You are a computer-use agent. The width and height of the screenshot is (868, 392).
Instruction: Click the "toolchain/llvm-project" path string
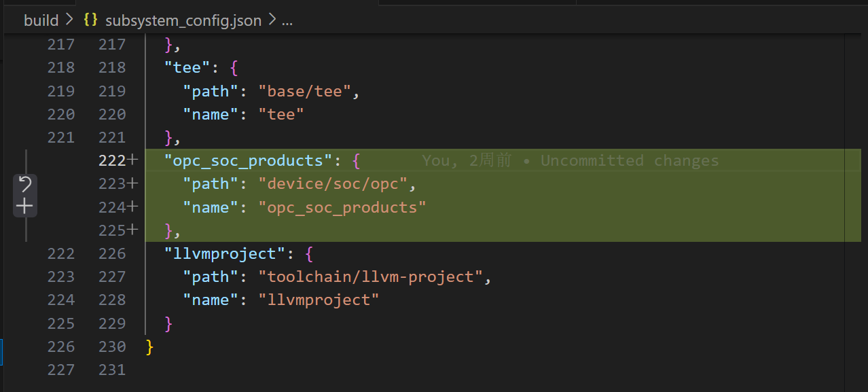tap(371, 277)
